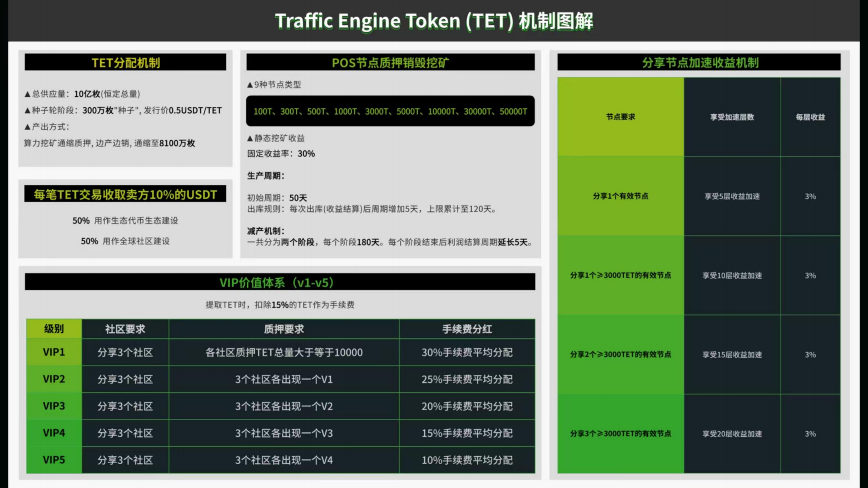Screen dimensions: 868x488
Task: Click the '享受加速层数' header cell
Action: point(732,117)
